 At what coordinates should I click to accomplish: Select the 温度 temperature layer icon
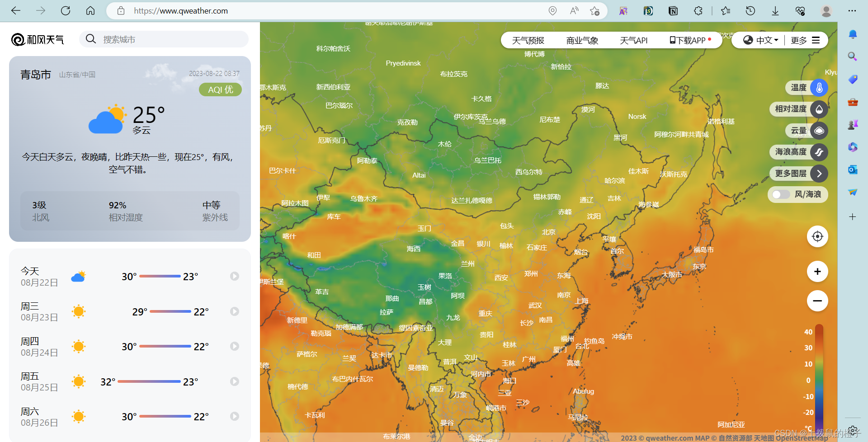tap(819, 88)
